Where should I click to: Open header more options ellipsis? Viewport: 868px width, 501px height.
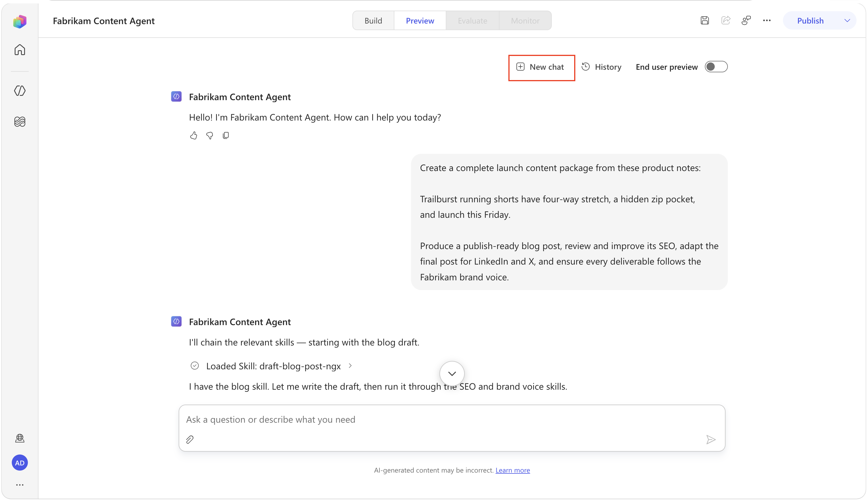coord(767,21)
